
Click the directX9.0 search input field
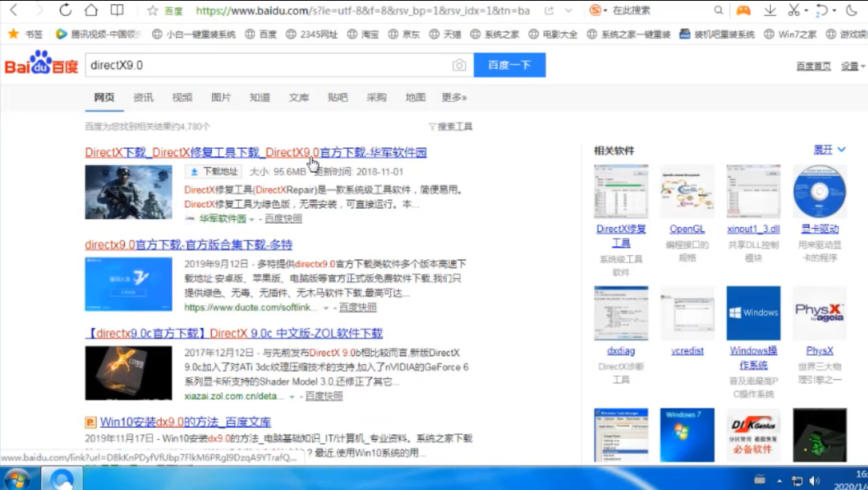pyautogui.click(x=267, y=65)
